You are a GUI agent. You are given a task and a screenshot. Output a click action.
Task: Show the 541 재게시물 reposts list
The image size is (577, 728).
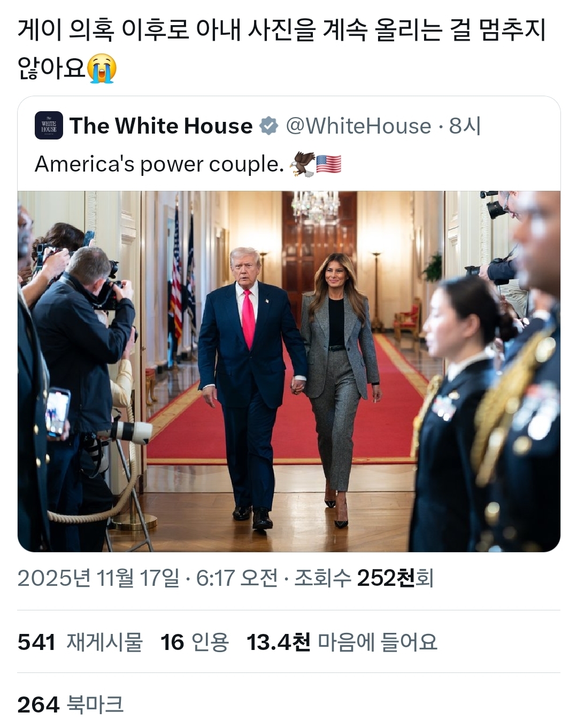80,642
